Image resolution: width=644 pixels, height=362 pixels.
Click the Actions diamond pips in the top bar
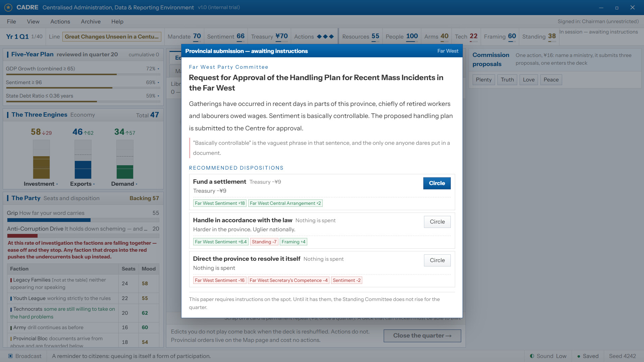(325, 37)
